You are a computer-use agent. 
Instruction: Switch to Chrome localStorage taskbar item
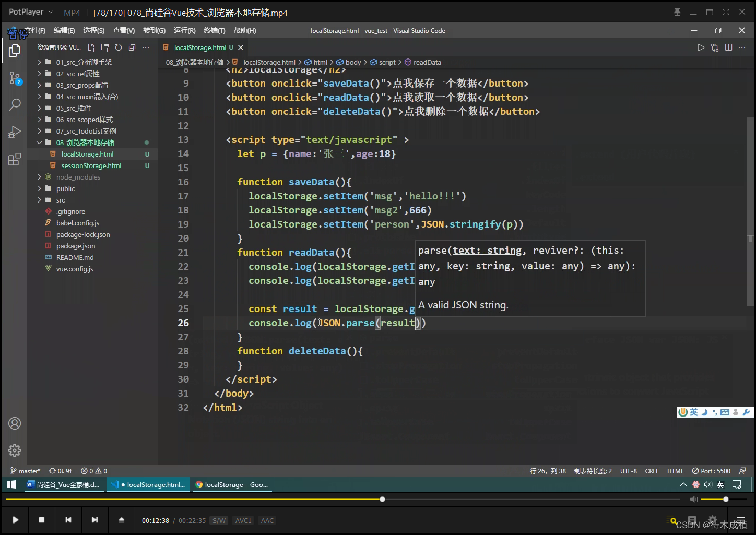232,484
